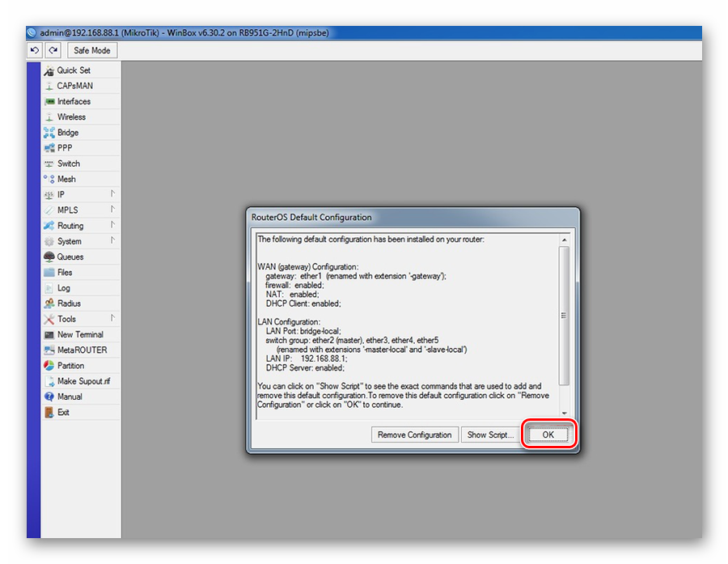Open the New Terminal icon
The image size is (728, 564).
pos(49,334)
